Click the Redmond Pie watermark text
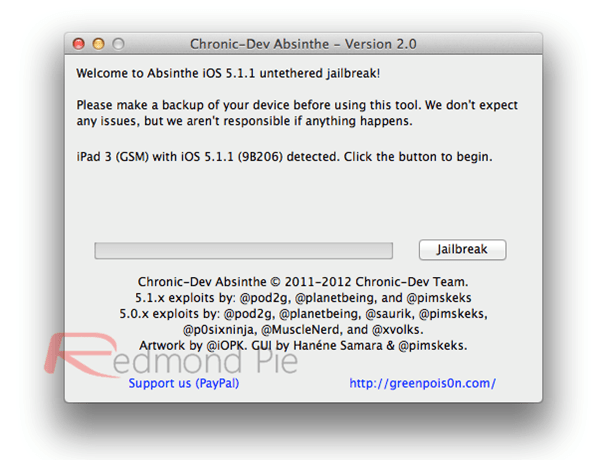599x460 pixels. click(x=205, y=361)
